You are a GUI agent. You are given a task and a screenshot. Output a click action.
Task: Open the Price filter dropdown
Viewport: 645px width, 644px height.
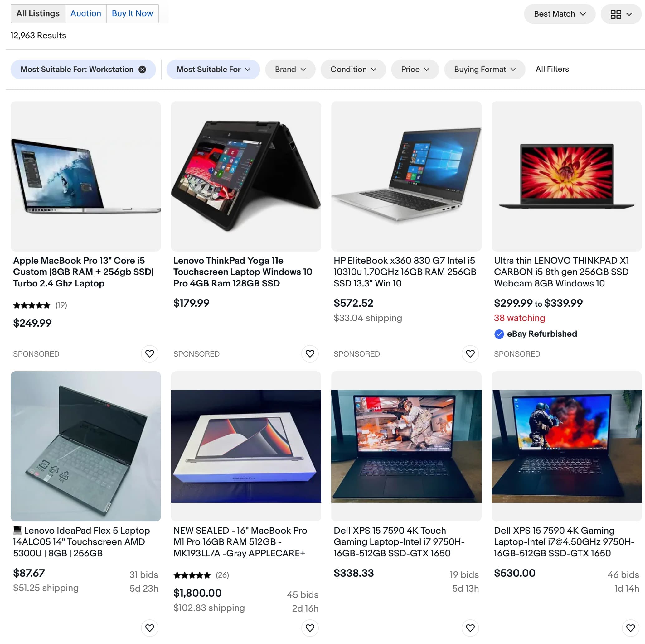coord(415,70)
